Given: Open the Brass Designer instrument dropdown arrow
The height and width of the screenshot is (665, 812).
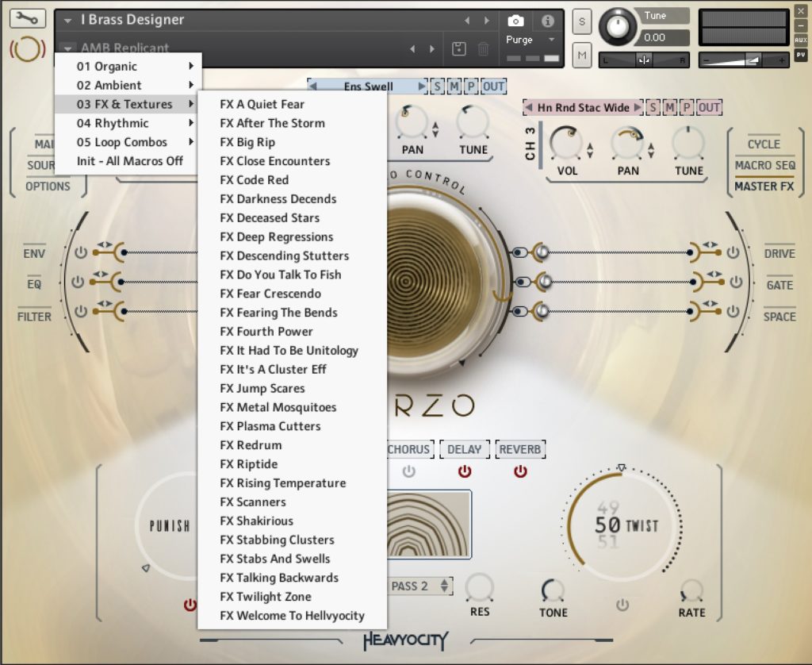Looking at the screenshot, I should (x=68, y=21).
